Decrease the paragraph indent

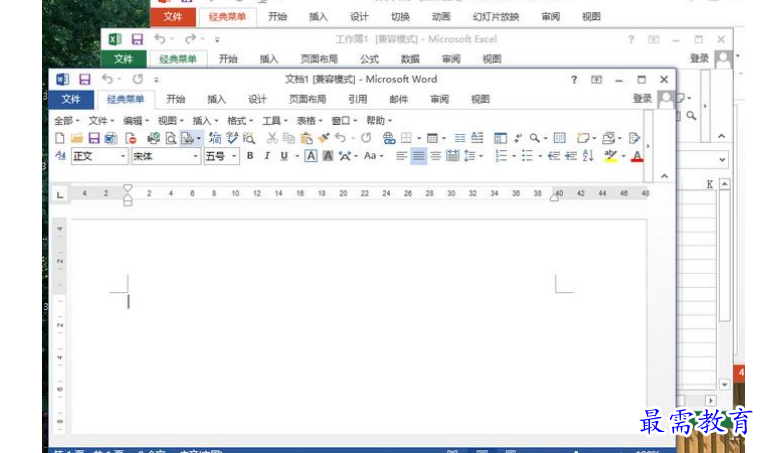click(554, 156)
